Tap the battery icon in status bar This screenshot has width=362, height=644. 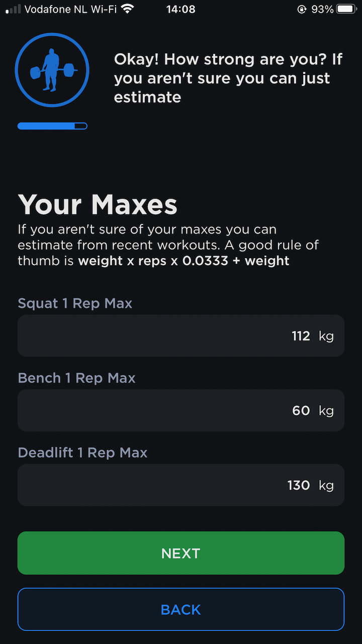click(x=347, y=9)
